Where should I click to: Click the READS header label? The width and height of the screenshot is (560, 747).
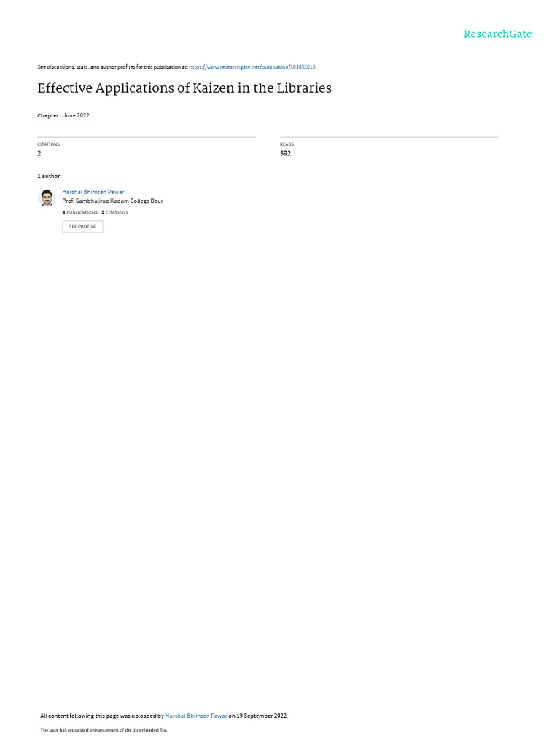(x=287, y=144)
